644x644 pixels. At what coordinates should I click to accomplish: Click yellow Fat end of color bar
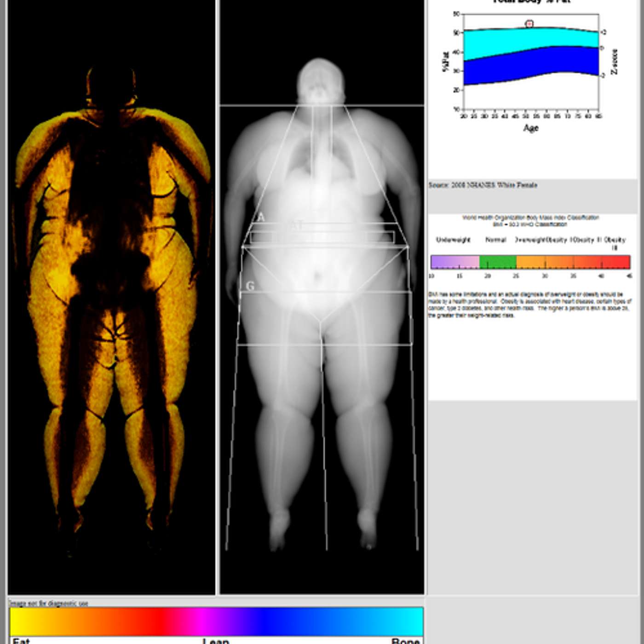coord(23,621)
